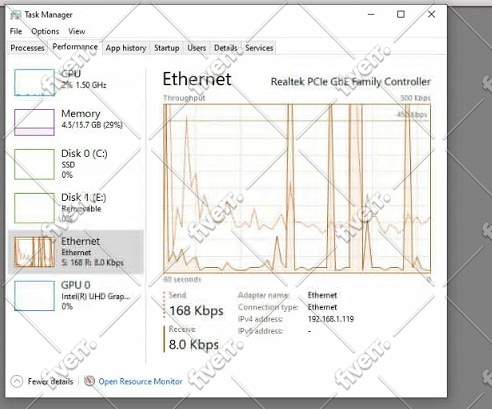Click the IPv4 address 192.168.1.119
The height and width of the screenshot is (409, 492).
[x=331, y=319]
